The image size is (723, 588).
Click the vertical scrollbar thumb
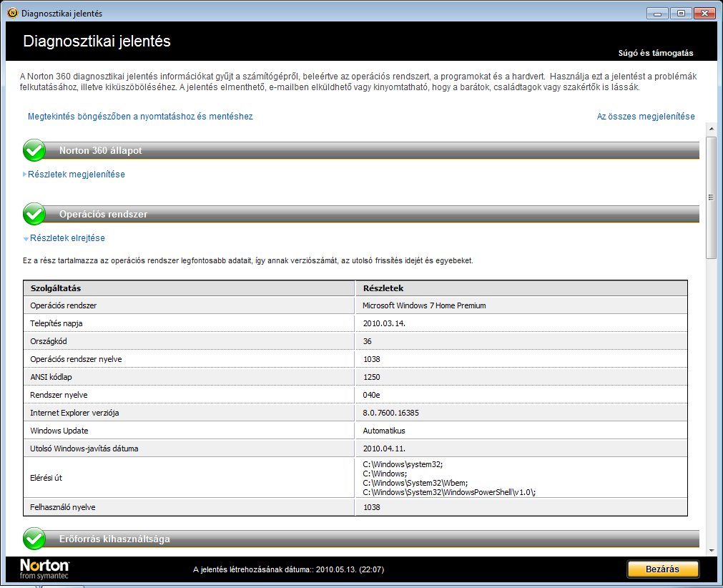tap(711, 197)
